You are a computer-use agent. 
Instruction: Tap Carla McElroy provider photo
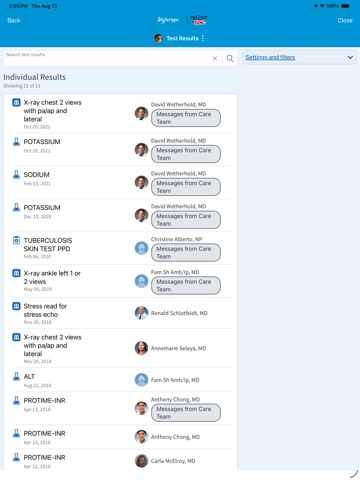[x=141, y=461]
